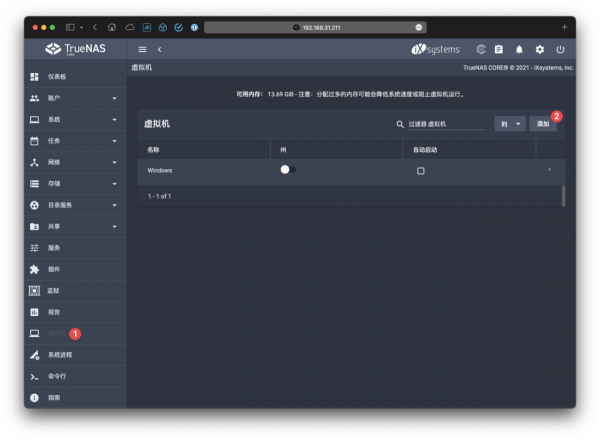The height and width of the screenshot is (440, 600).
Task: Click the iXsystems logo
Action: [436, 49]
